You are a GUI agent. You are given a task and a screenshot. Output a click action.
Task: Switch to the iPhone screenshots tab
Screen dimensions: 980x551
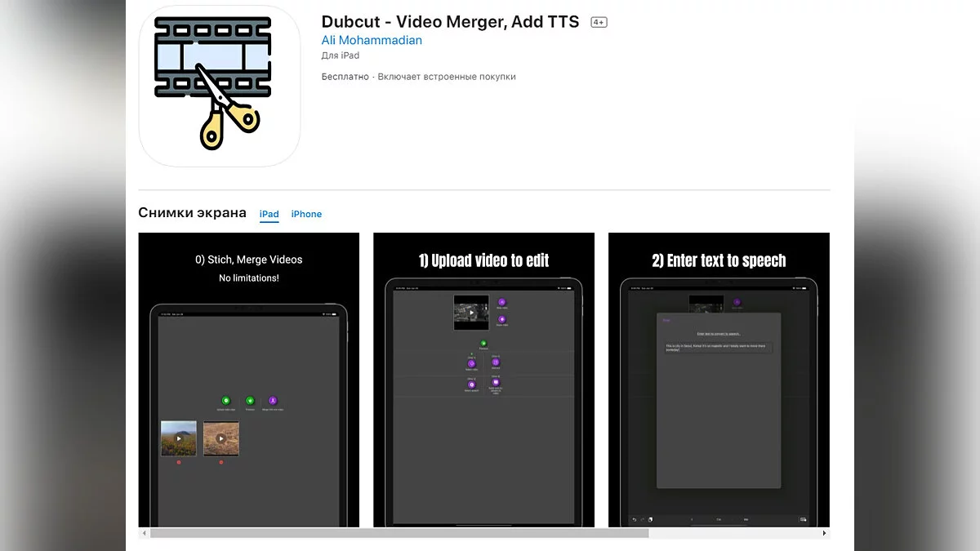tap(306, 214)
